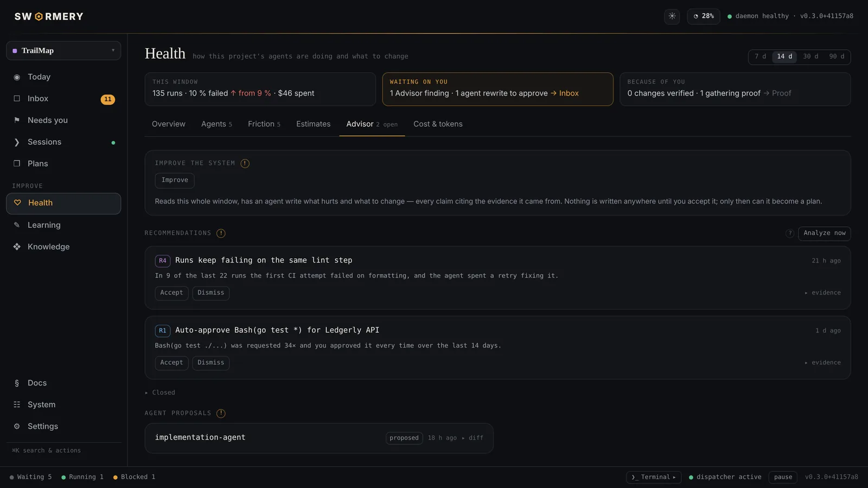This screenshot has height=488, width=868.
Task: Click info icon beside Improve the System
Action: (x=245, y=163)
